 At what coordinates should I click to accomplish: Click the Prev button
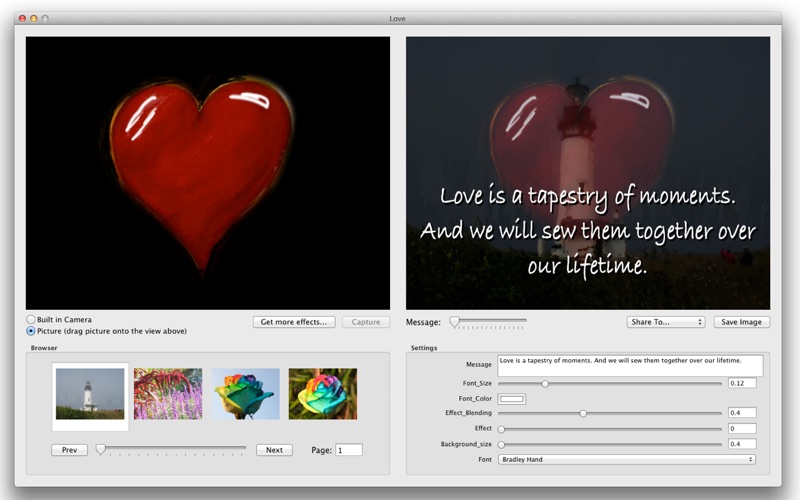[x=69, y=450]
